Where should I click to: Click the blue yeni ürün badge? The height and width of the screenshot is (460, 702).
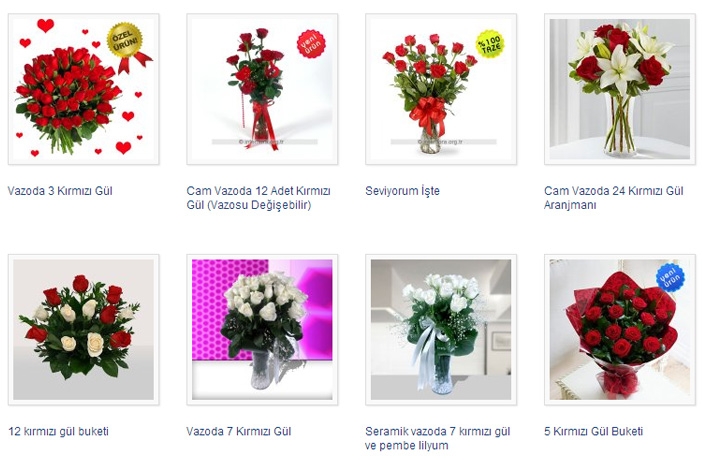(x=670, y=278)
